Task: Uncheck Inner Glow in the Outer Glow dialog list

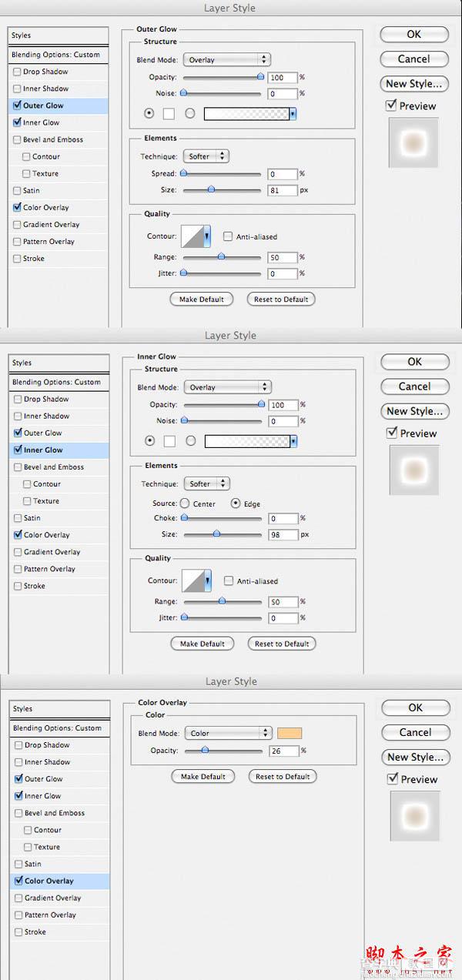Action: (17, 122)
